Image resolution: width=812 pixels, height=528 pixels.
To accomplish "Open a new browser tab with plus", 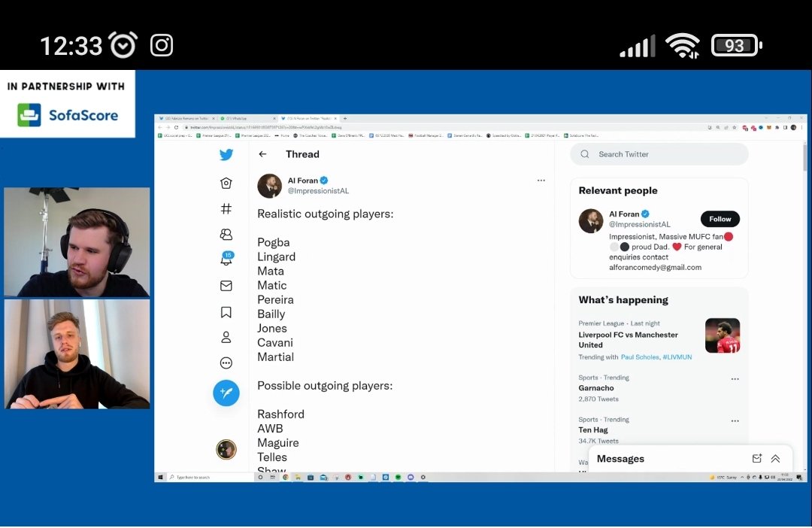I will click(x=345, y=118).
